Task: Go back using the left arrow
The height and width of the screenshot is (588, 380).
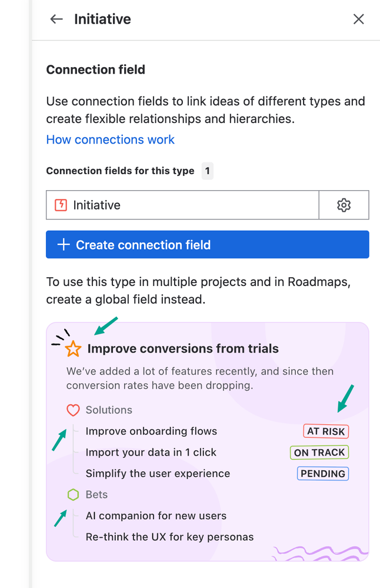Action: pyautogui.click(x=56, y=19)
